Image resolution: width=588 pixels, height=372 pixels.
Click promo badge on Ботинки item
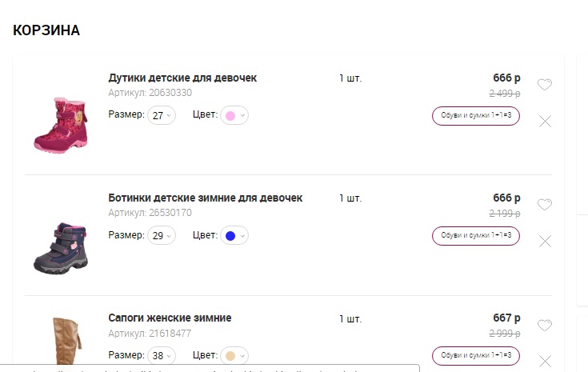pos(476,236)
